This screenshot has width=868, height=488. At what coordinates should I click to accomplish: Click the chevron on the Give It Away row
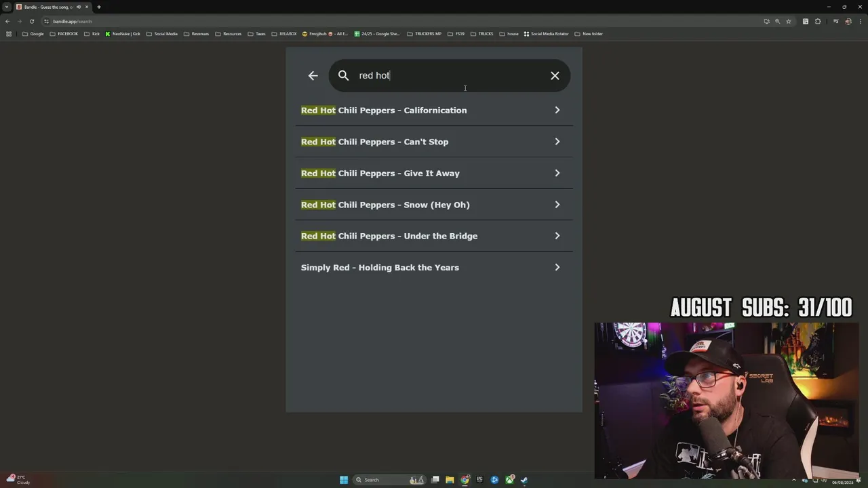point(557,173)
